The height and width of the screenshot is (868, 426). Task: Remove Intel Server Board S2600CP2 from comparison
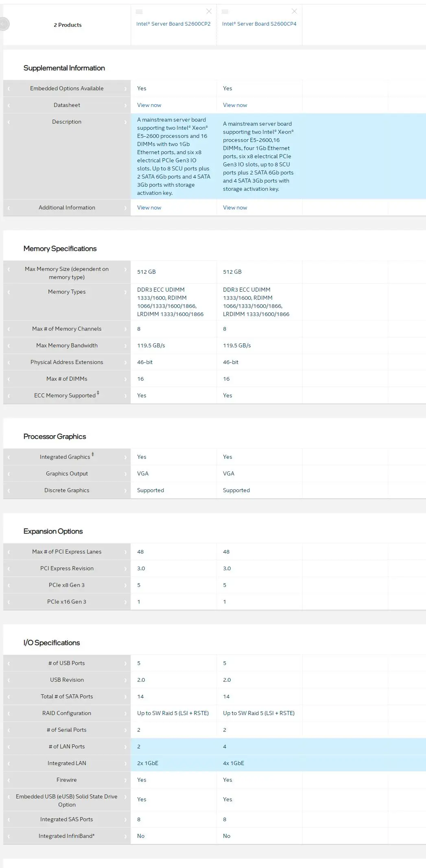pyautogui.click(x=209, y=11)
